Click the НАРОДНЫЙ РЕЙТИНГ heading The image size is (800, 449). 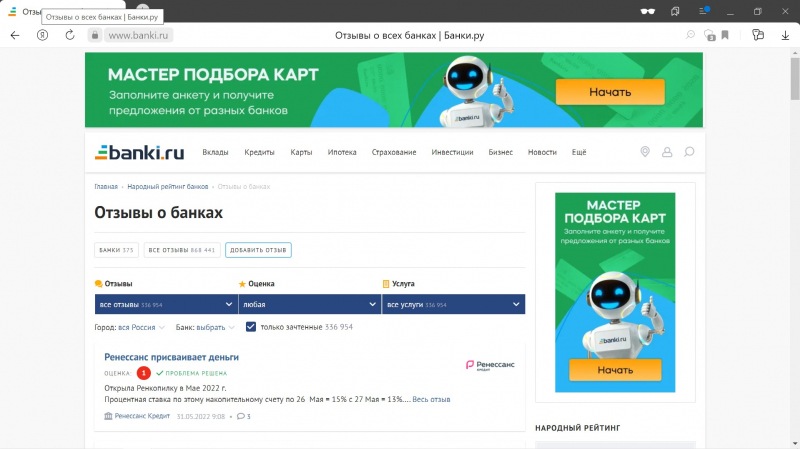click(x=578, y=428)
